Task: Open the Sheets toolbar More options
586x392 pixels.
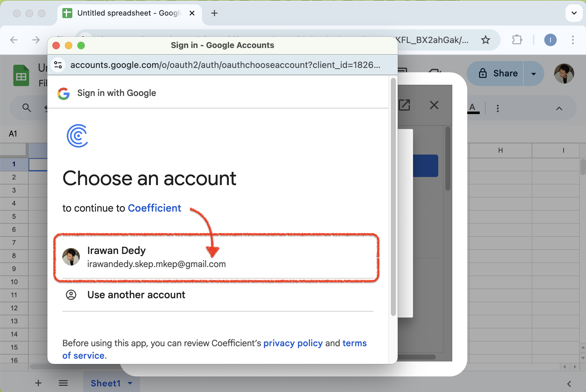Action: 498,108
